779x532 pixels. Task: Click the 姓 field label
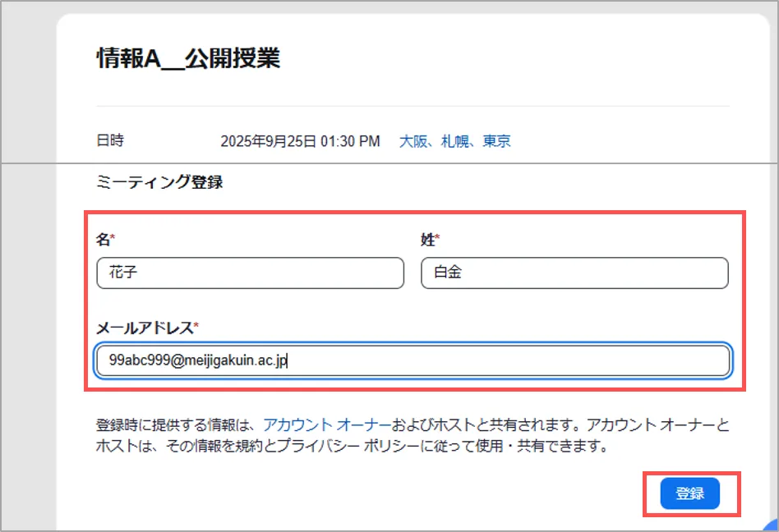click(x=427, y=239)
